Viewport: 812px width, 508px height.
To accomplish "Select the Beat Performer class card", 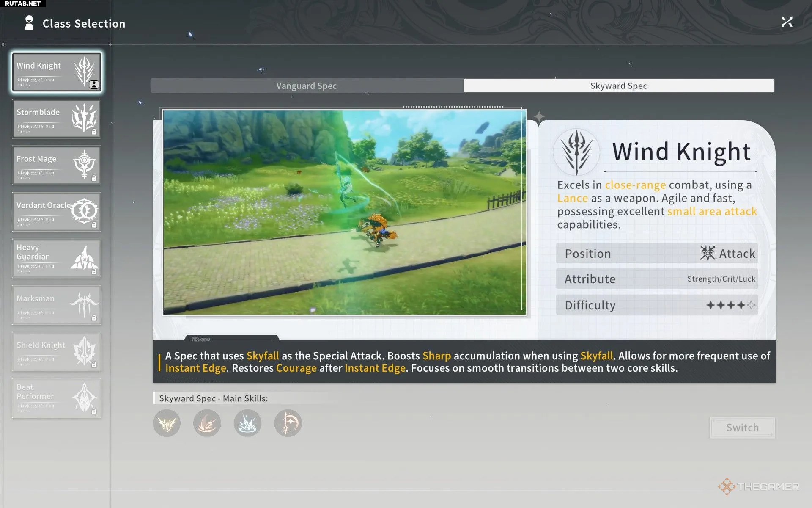I will pyautogui.click(x=57, y=398).
